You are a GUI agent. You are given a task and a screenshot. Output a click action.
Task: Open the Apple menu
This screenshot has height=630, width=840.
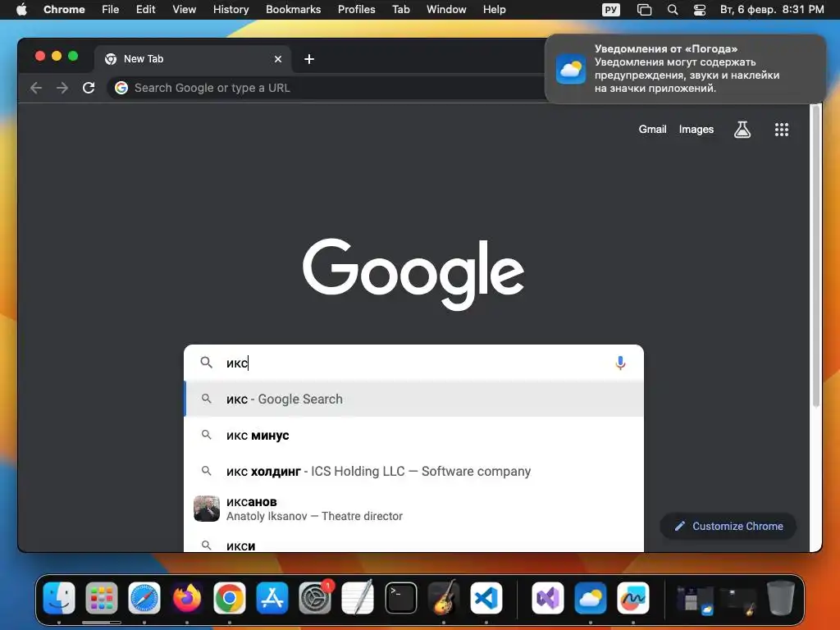point(21,10)
